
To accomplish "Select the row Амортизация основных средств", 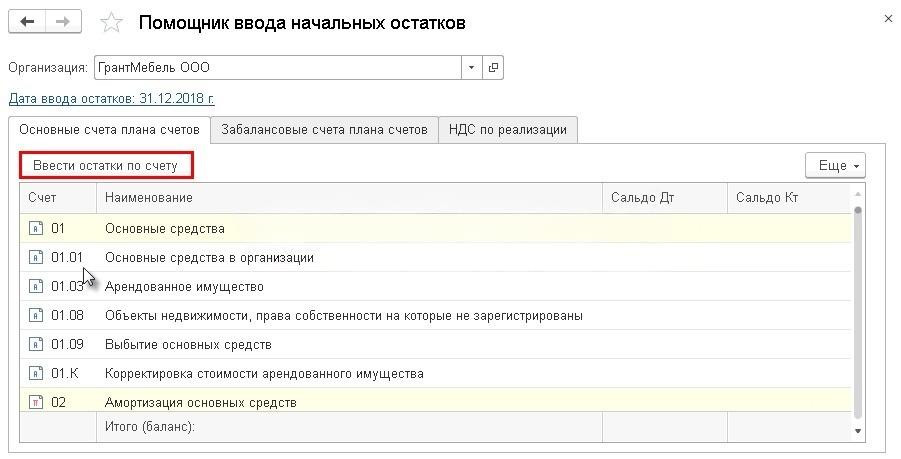I will point(436,401).
